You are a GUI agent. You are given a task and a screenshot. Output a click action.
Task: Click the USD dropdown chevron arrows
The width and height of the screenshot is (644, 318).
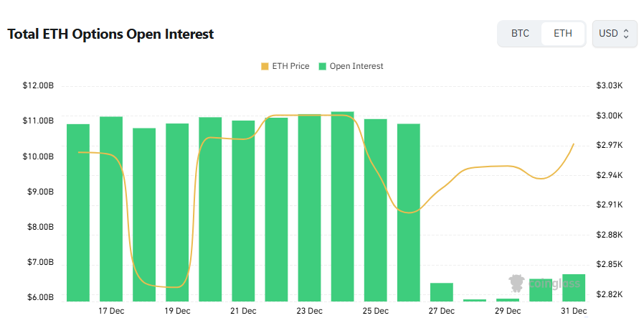click(x=626, y=34)
